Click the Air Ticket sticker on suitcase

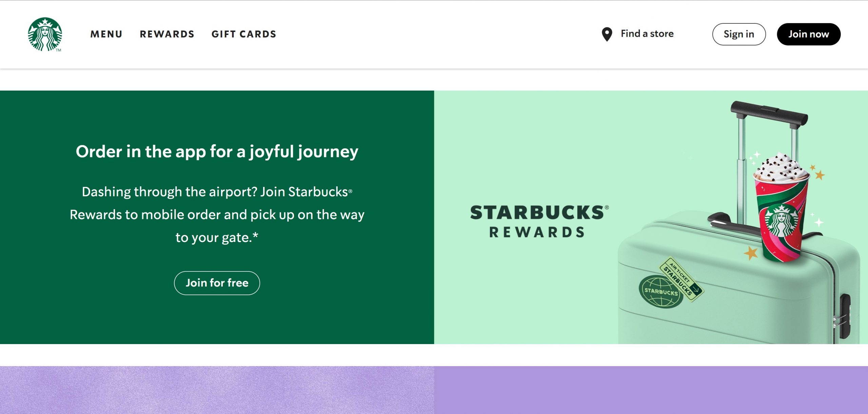(682, 279)
